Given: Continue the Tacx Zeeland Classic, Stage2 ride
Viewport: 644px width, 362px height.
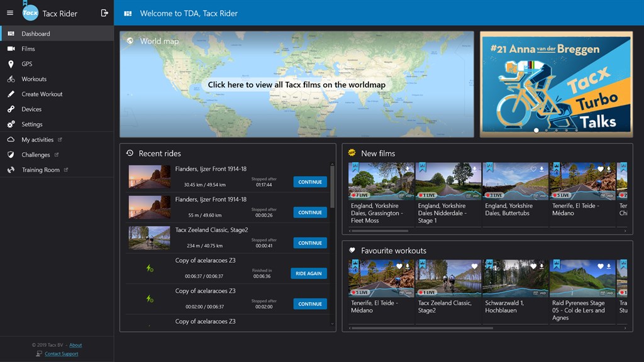Looking at the screenshot, I should pos(309,243).
